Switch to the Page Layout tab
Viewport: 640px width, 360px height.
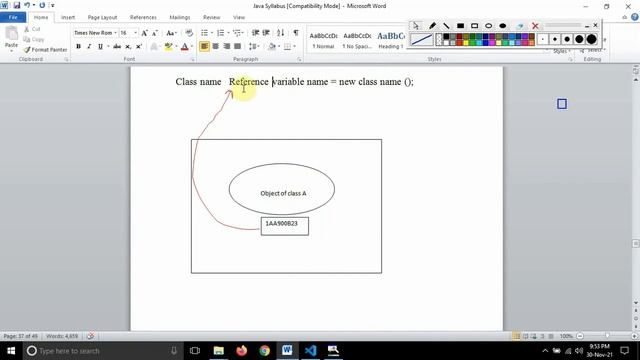coord(102,17)
